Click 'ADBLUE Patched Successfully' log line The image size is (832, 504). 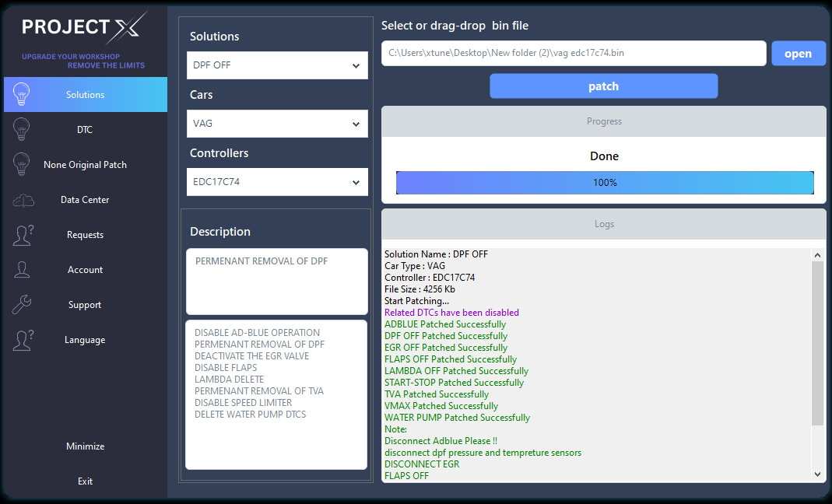pos(445,324)
